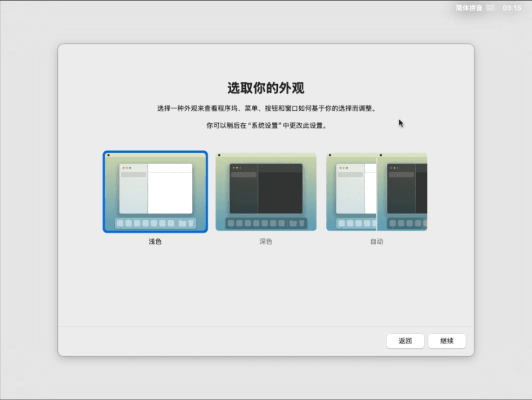Click the 深色 label text

click(265, 242)
